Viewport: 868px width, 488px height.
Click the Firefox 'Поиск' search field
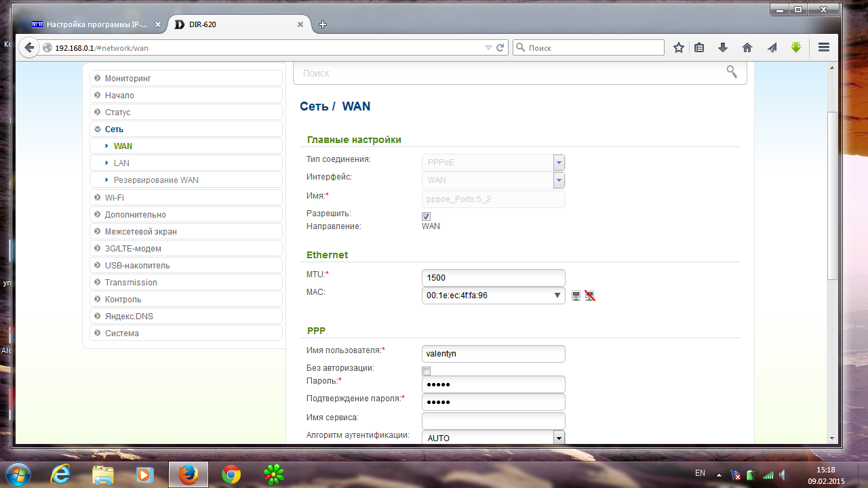(x=589, y=47)
